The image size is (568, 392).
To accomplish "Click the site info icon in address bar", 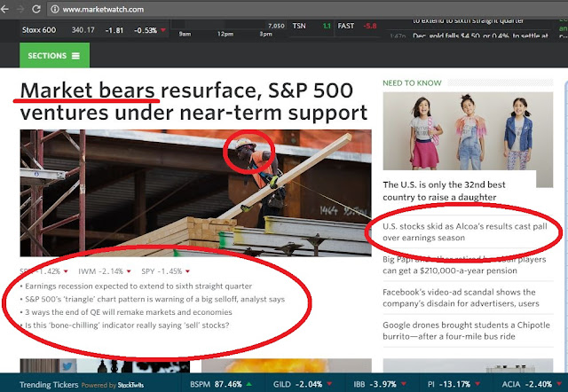I will point(55,9).
